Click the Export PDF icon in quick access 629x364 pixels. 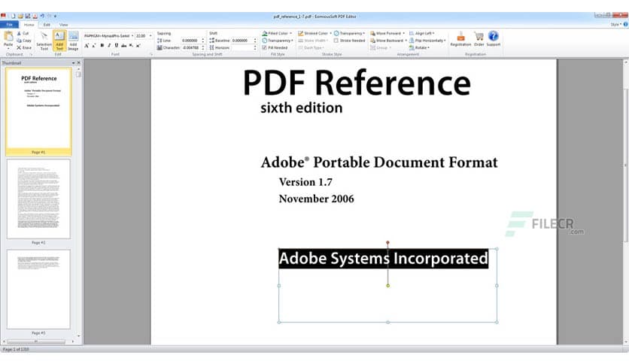[x=35, y=16]
